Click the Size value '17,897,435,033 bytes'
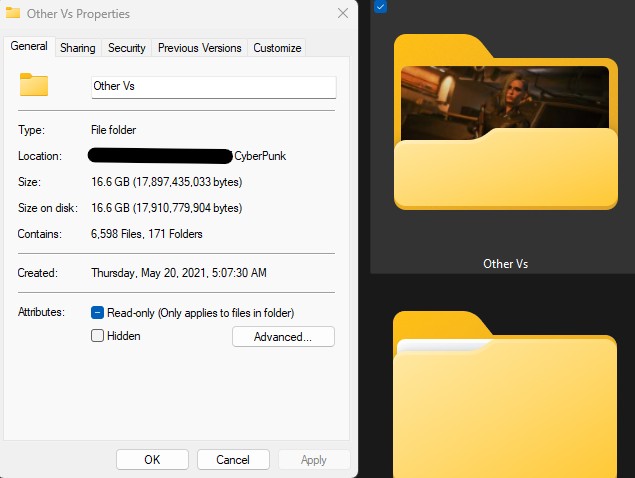 click(x=188, y=182)
